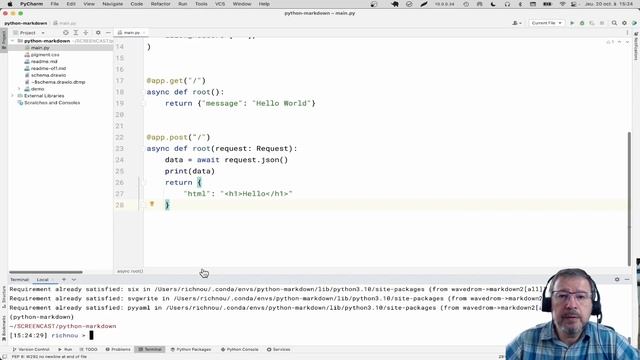Run the current file with play icon

(572, 23)
